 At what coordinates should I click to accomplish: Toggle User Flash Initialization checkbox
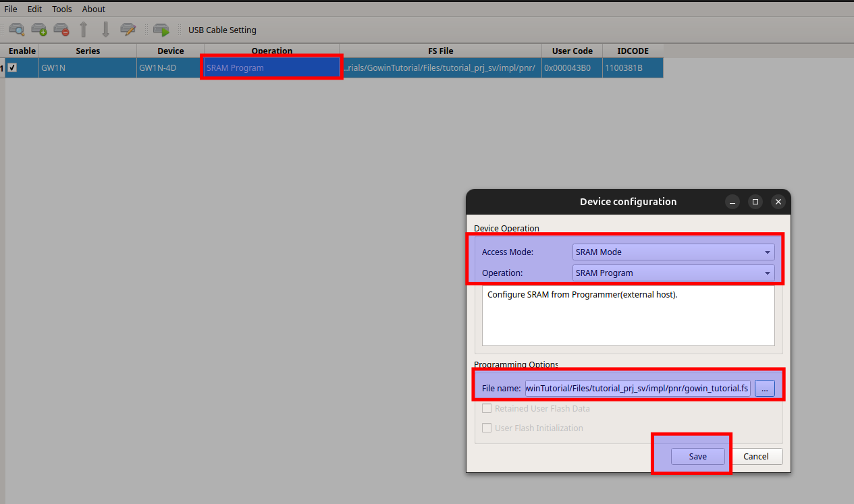point(487,428)
